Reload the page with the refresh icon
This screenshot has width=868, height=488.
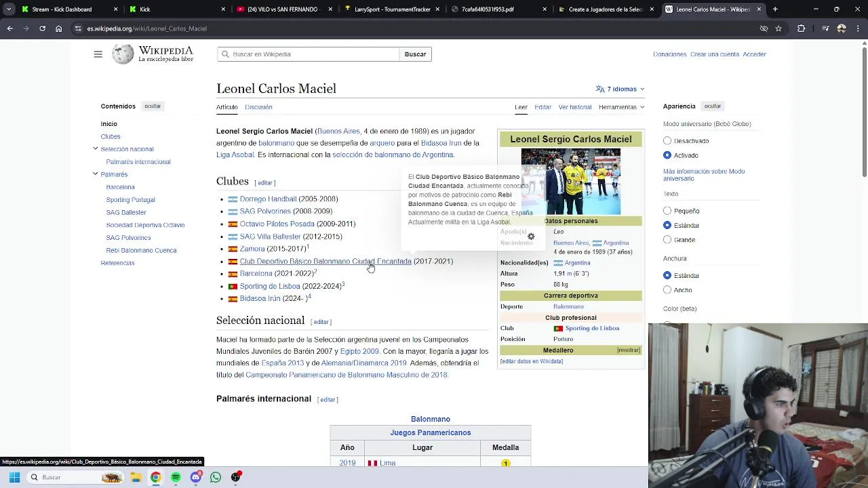42,28
